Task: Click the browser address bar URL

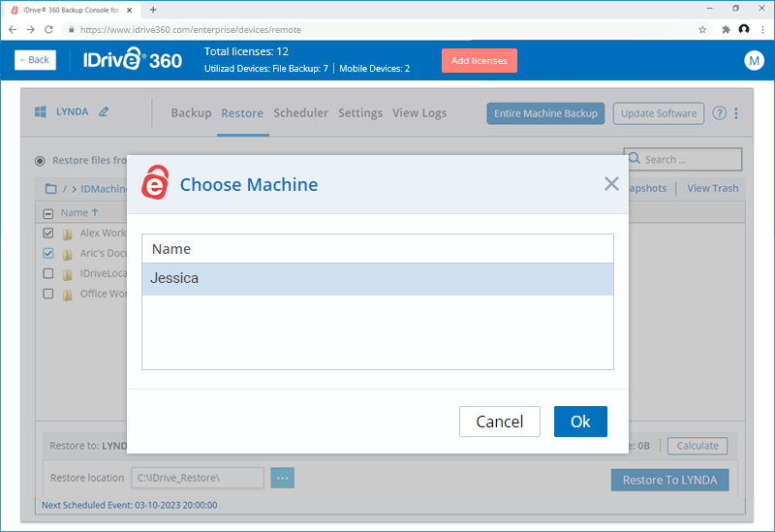Action: click(x=190, y=30)
